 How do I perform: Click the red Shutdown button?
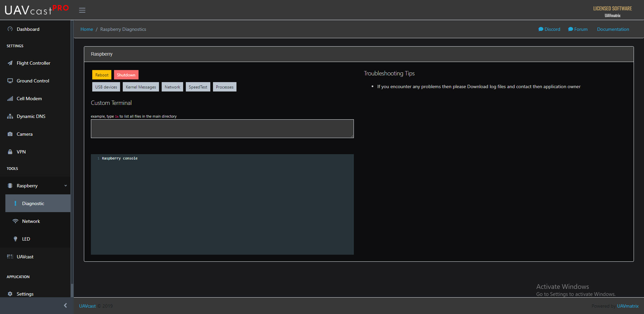[126, 75]
